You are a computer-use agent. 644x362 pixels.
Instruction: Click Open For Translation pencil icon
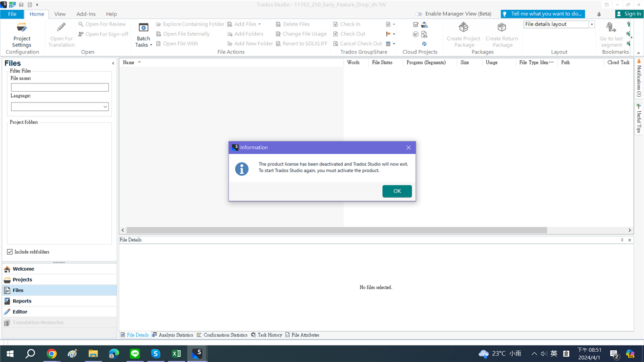(x=61, y=28)
